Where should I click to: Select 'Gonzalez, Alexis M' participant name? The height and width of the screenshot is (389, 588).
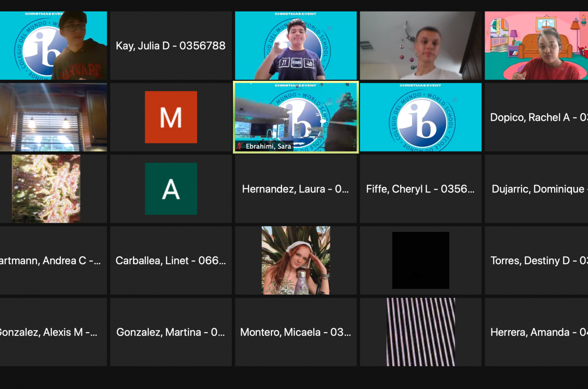point(49,332)
